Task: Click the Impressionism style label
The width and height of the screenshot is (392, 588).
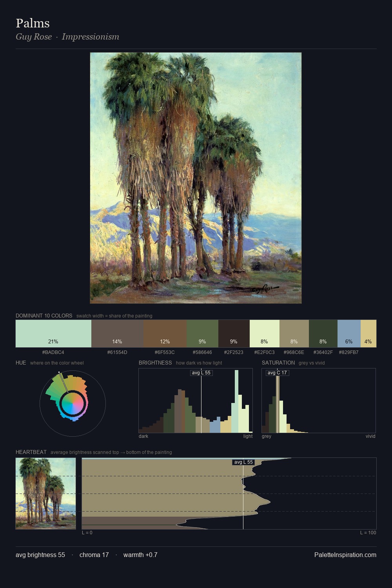Action: 91,37
